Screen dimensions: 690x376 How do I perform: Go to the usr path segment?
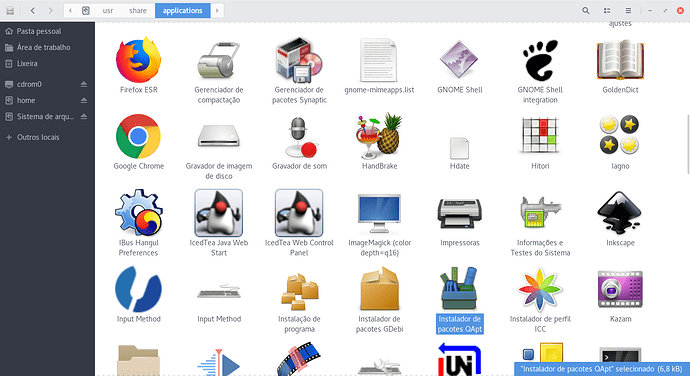108,11
